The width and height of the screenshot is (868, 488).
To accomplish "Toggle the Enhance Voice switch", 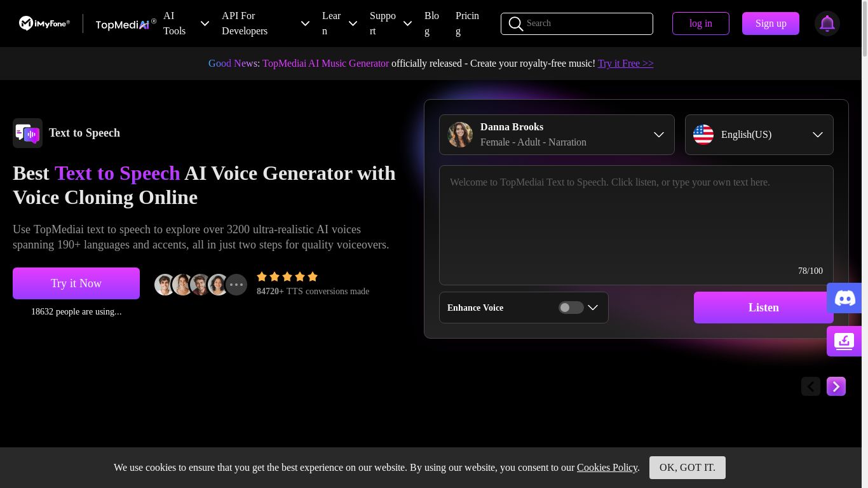I will point(571,308).
